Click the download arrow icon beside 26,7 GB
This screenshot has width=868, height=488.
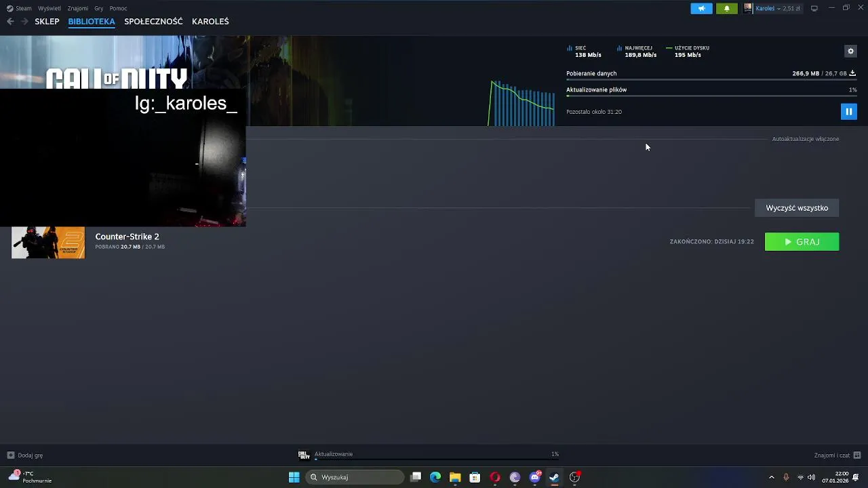tap(852, 73)
